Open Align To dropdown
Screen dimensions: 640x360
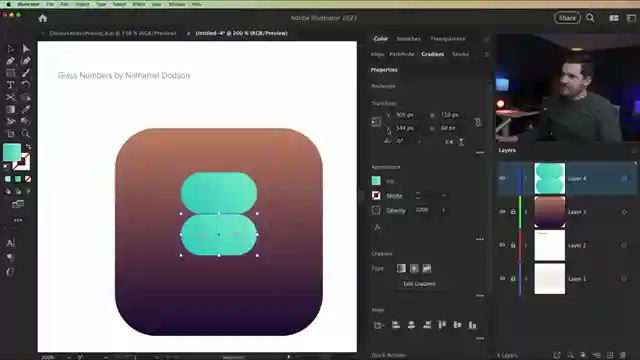tap(378, 325)
